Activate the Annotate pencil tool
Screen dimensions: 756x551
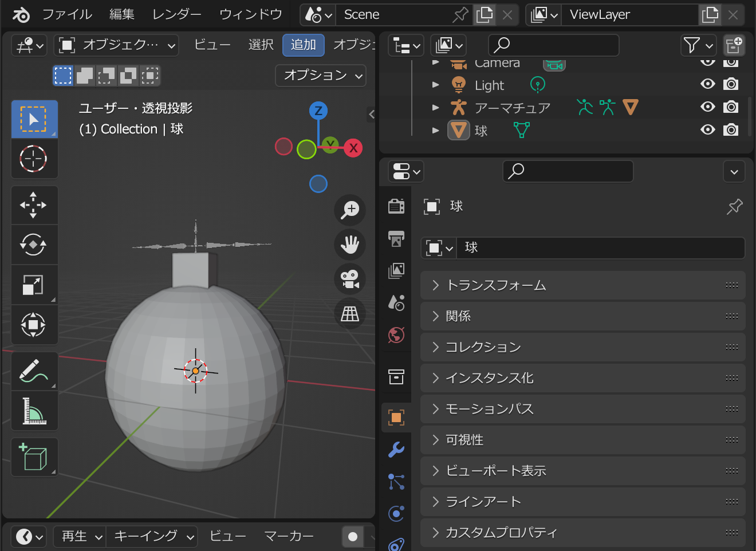[34, 371]
